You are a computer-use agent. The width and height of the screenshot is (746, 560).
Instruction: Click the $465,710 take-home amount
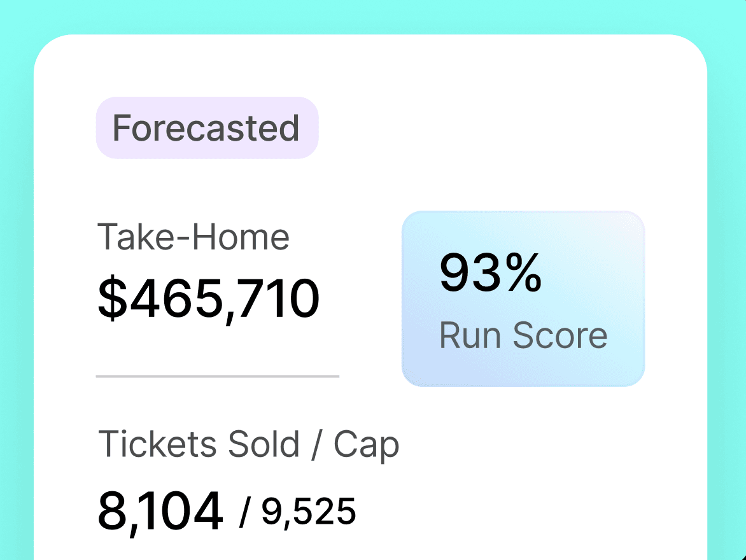[208, 299]
